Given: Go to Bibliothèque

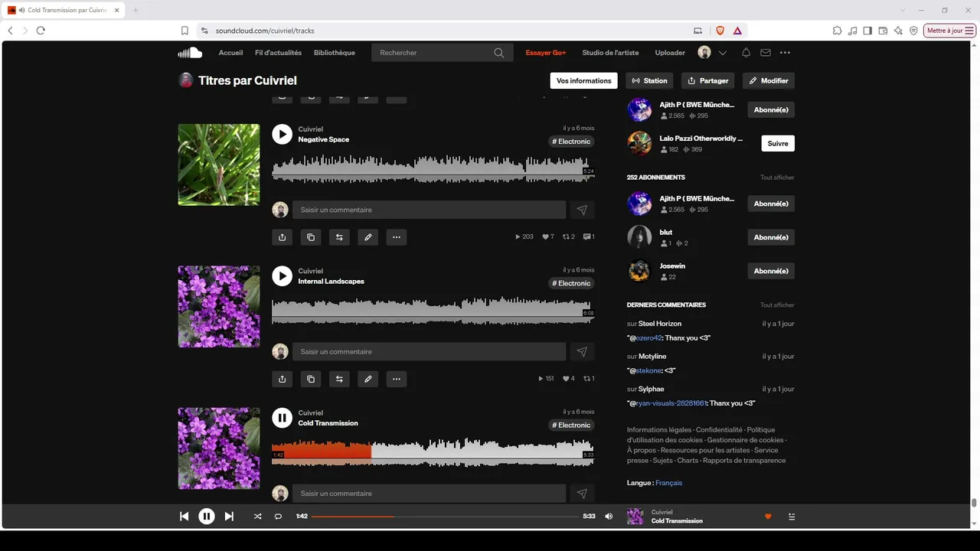Looking at the screenshot, I should [335, 53].
